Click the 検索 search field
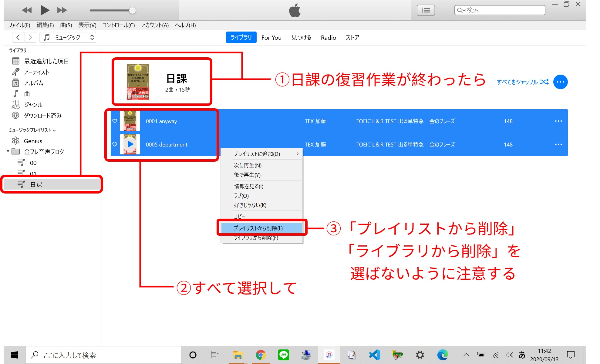600x364 pixels. pos(500,10)
